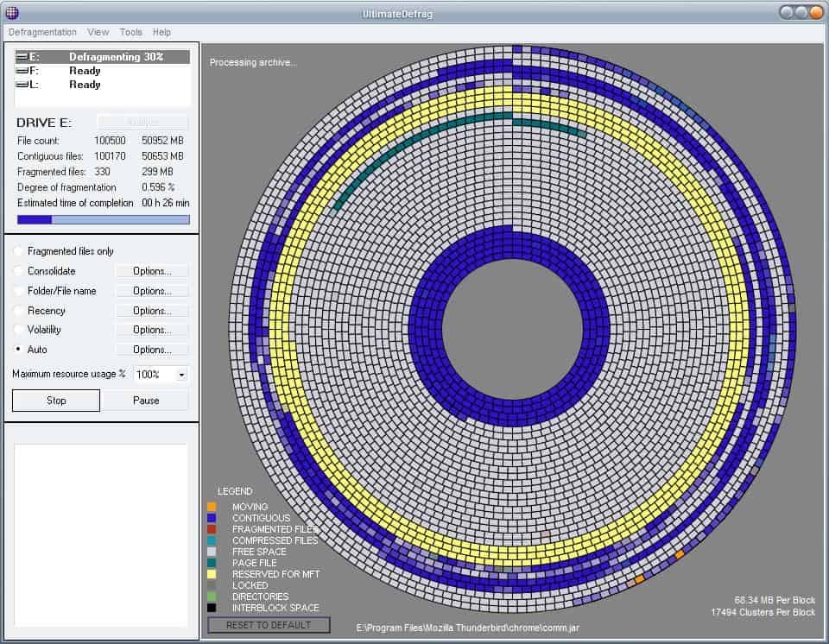Expand Maximum resource usage dropdown arrow
Image resolution: width=829 pixels, height=644 pixels.
click(x=181, y=375)
